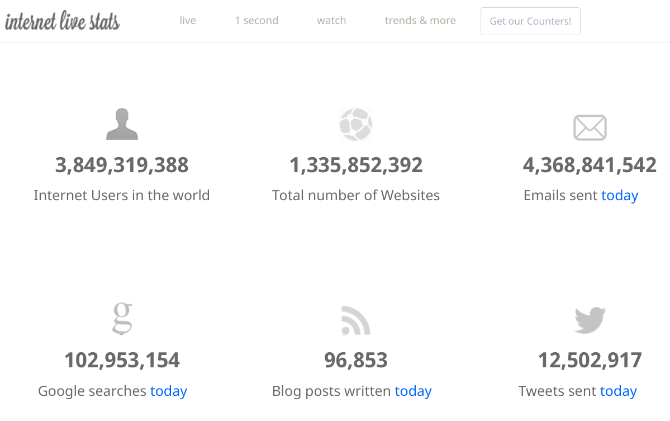Click the Twitter bird Tweets icon
The image size is (670, 421).
coord(590,320)
